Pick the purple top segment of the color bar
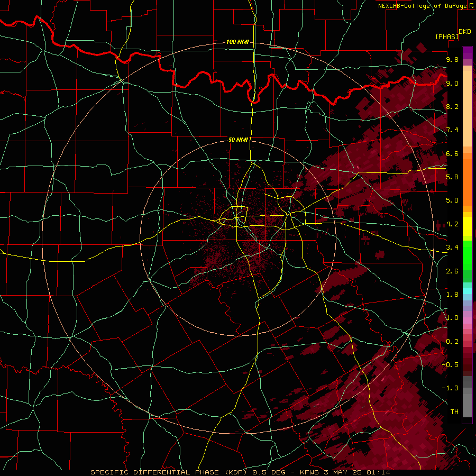 (467, 53)
